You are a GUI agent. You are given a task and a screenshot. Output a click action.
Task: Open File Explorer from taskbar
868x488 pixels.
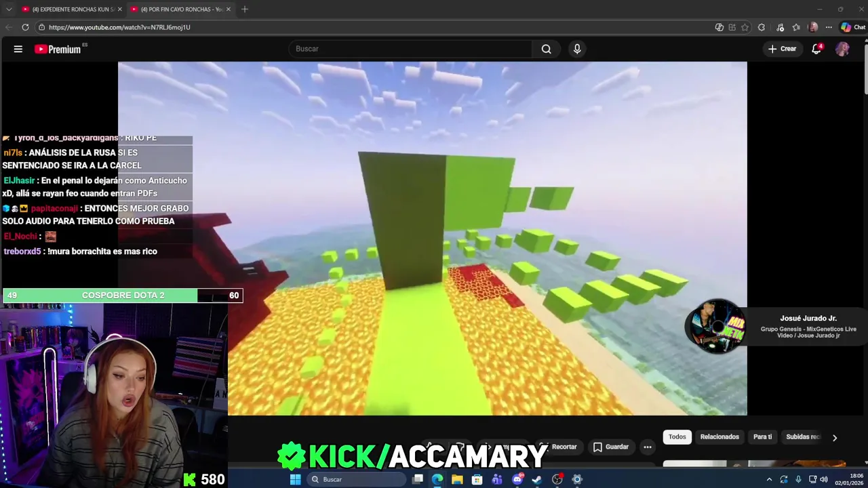(457, 479)
